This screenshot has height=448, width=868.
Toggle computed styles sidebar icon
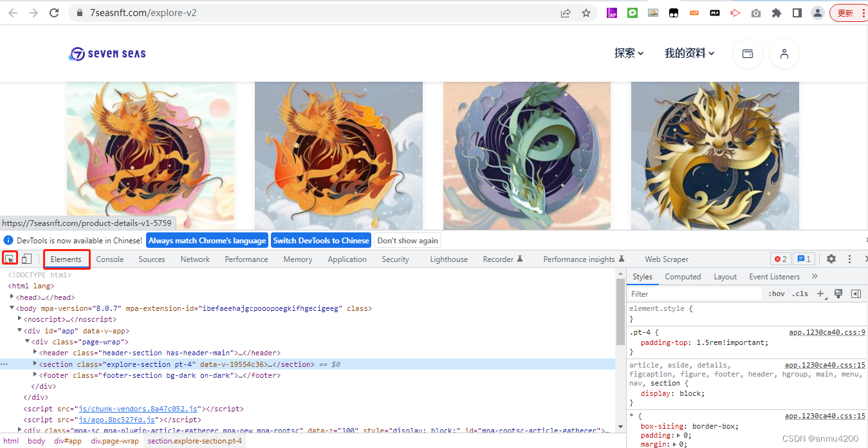click(856, 294)
